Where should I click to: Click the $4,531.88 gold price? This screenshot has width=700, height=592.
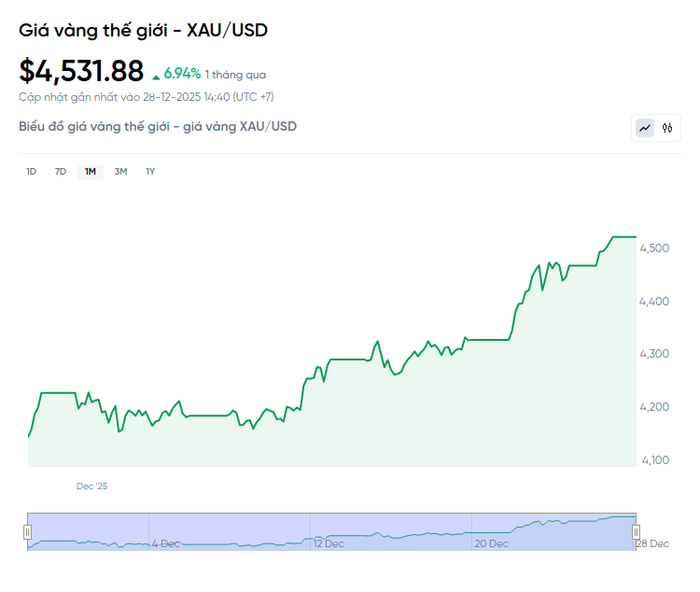[81, 71]
